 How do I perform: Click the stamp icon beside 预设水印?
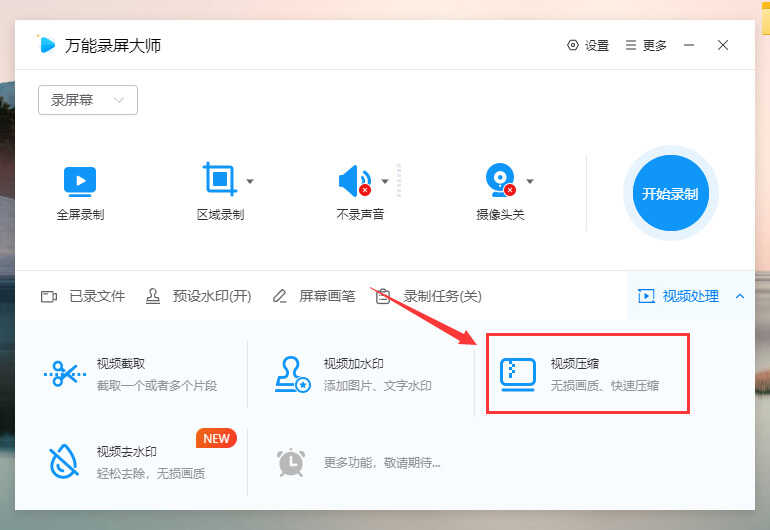point(153,296)
